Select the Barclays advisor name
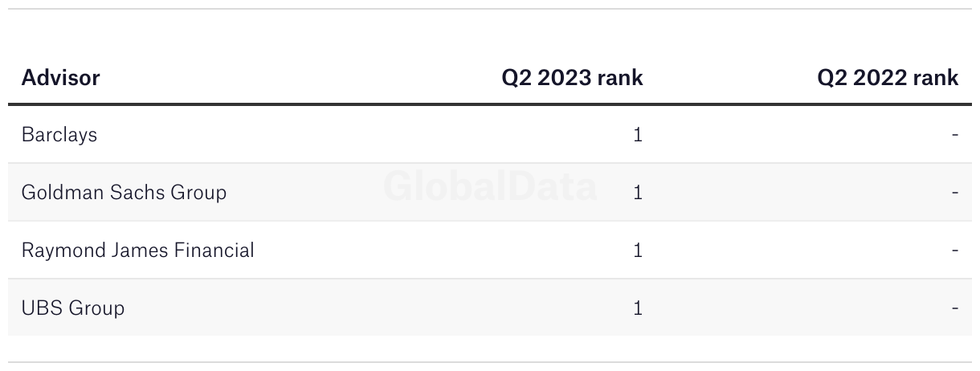 pos(59,134)
